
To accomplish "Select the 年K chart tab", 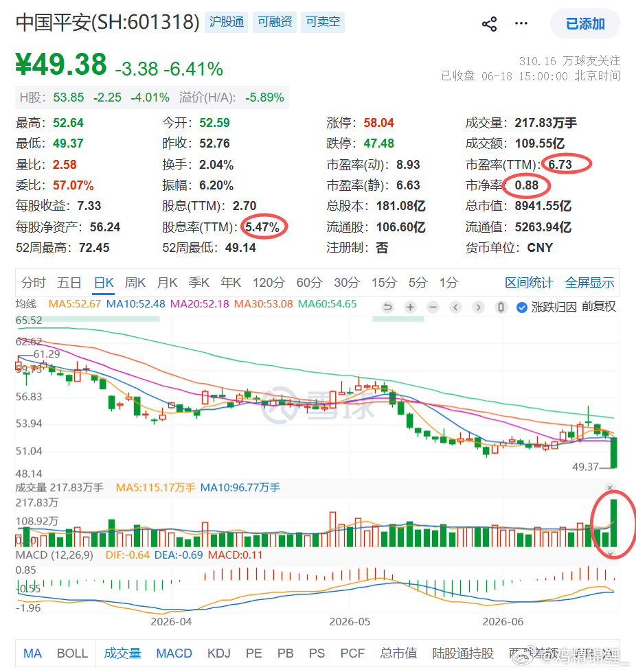I will 231,283.
